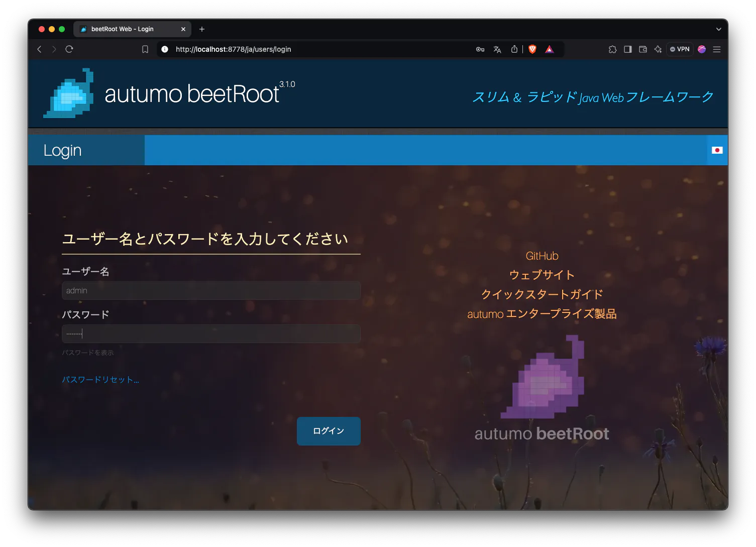Close the beetRoot Web - Login tab
Viewport: 756px width, 547px height.
point(183,29)
